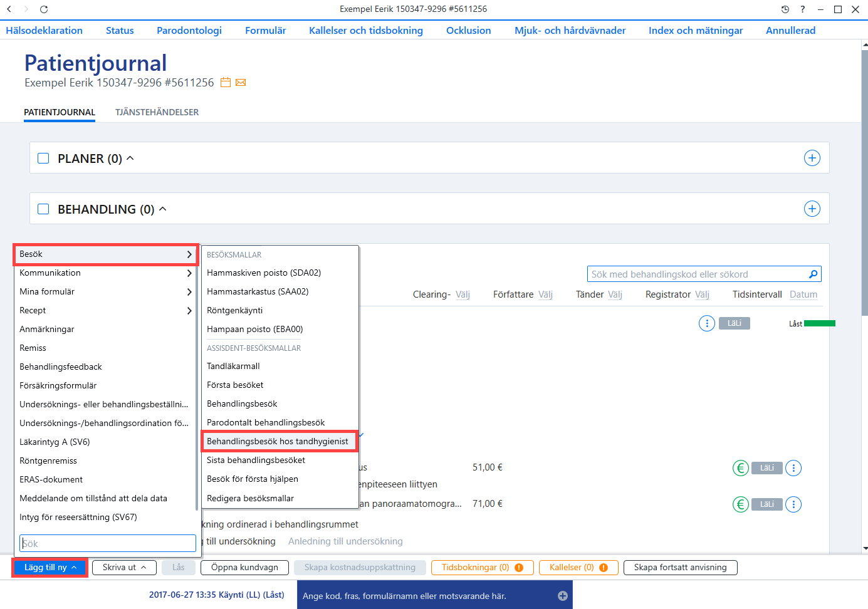
Task: Select Behandlingsbesök hos tandhygienist template
Action: tap(279, 441)
